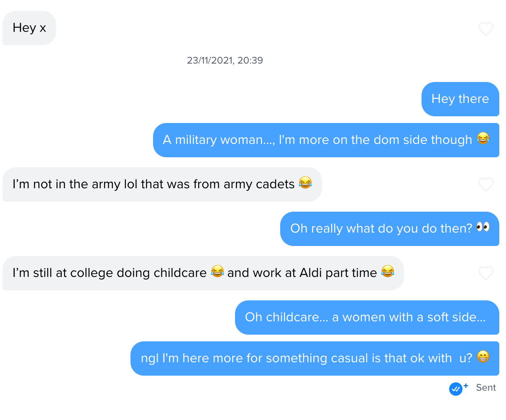Click the crying-laughing emoji after "army cadets"
506x420 pixels.
[x=305, y=183]
